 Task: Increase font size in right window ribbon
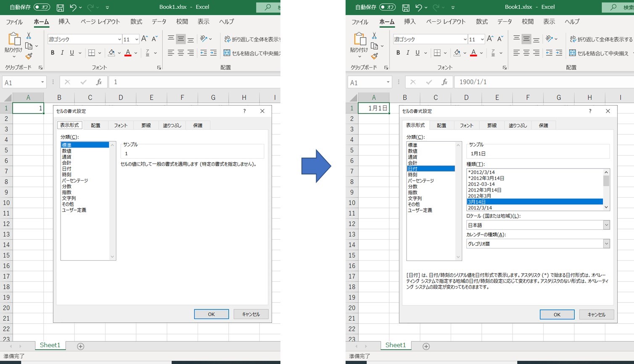click(490, 39)
